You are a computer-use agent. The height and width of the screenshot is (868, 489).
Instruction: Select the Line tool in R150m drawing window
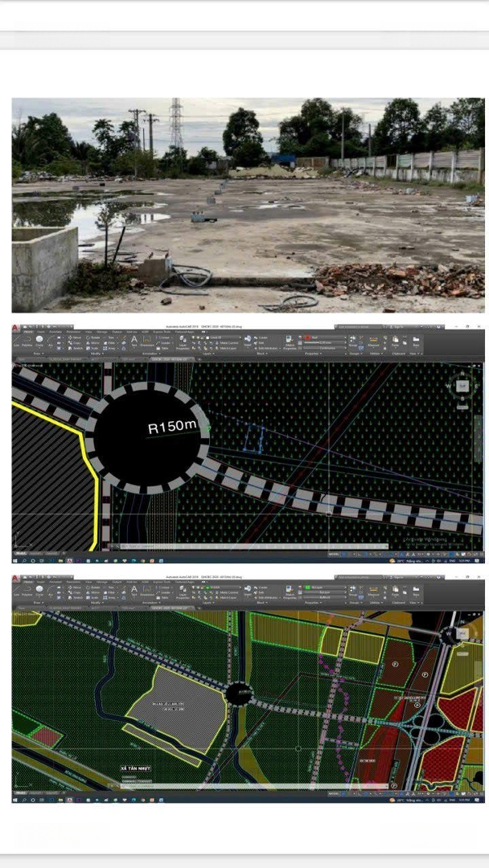pos(18,341)
